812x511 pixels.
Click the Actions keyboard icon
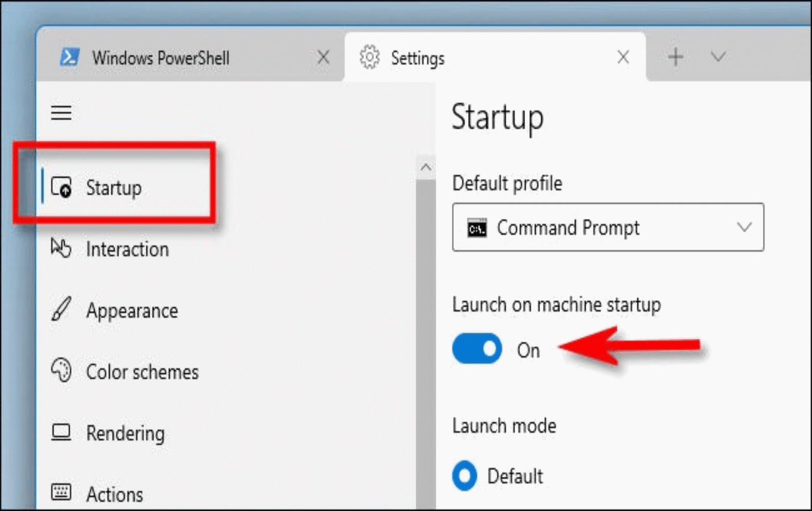coord(61,492)
